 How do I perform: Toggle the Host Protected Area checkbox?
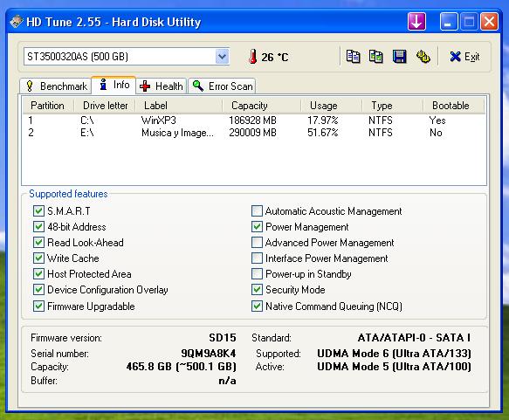(38, 274)
